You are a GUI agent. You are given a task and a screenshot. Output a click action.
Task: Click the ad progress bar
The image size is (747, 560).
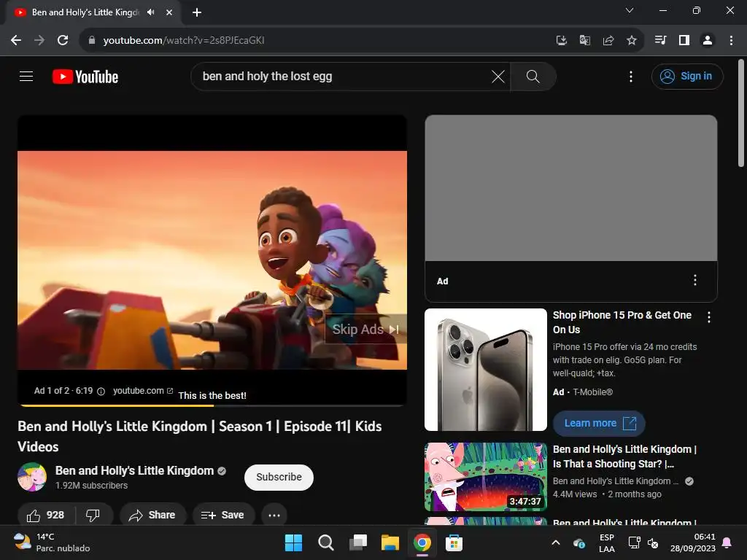212,405
